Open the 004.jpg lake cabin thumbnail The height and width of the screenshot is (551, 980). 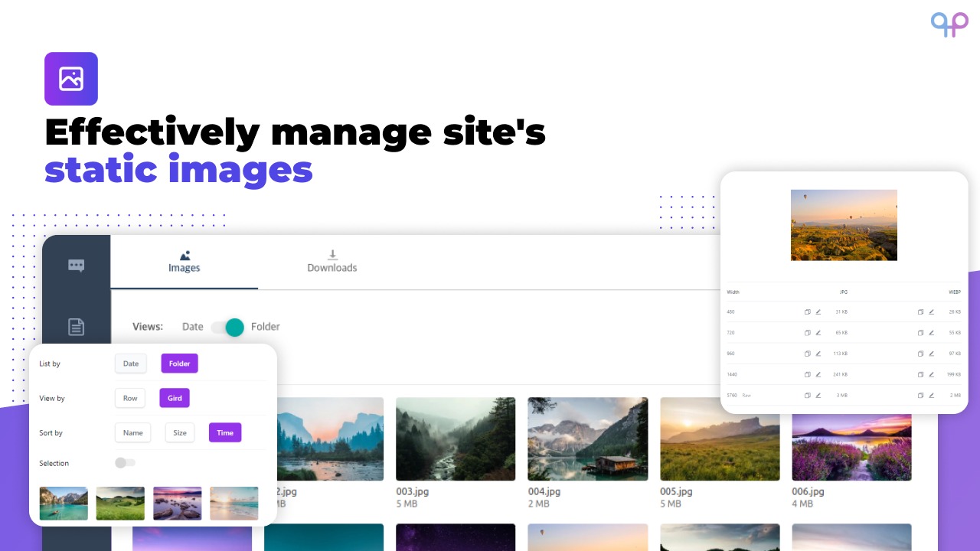point(587,439)
